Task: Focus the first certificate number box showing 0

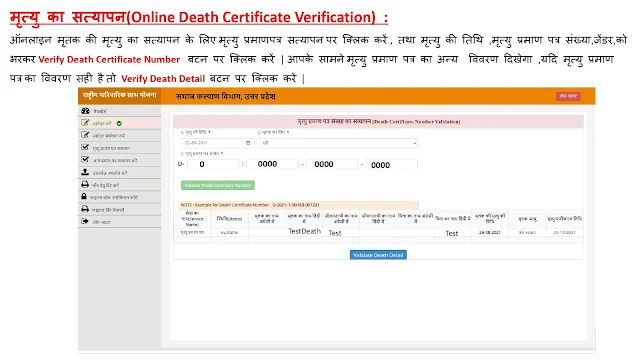Action: [213, 164]
